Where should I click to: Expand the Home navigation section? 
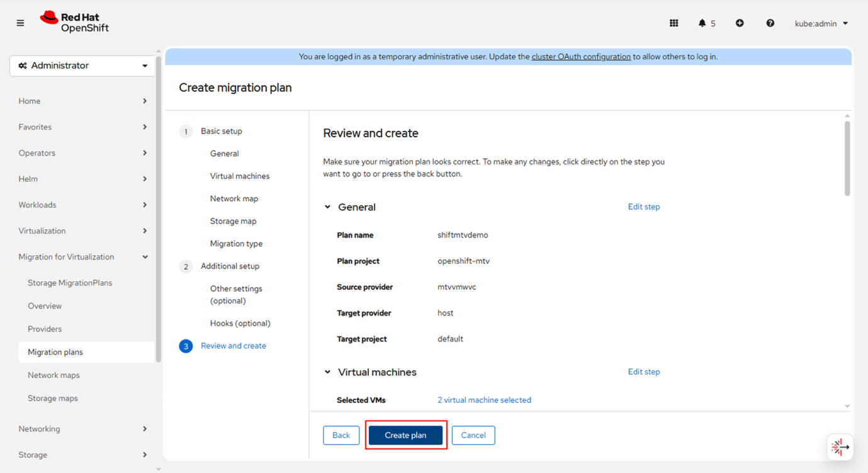coord(82,101)
